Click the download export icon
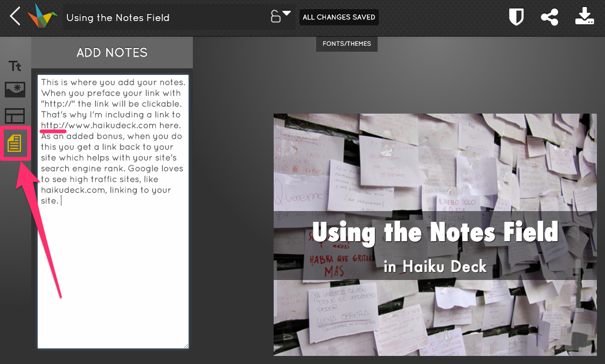The height and width of the screenshot is (364, 605). click(585, 17)
